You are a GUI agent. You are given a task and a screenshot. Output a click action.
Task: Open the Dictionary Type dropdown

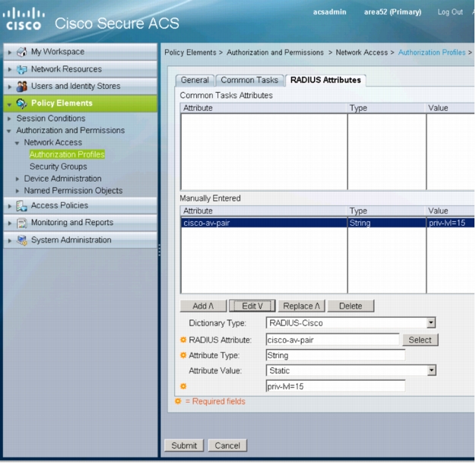pos(431,323)
